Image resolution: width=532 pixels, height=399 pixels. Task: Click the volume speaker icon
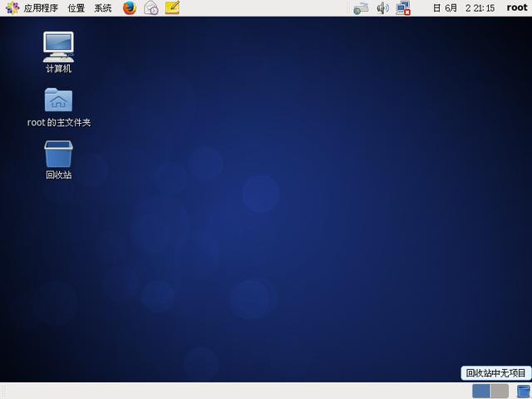coord(382,7)
